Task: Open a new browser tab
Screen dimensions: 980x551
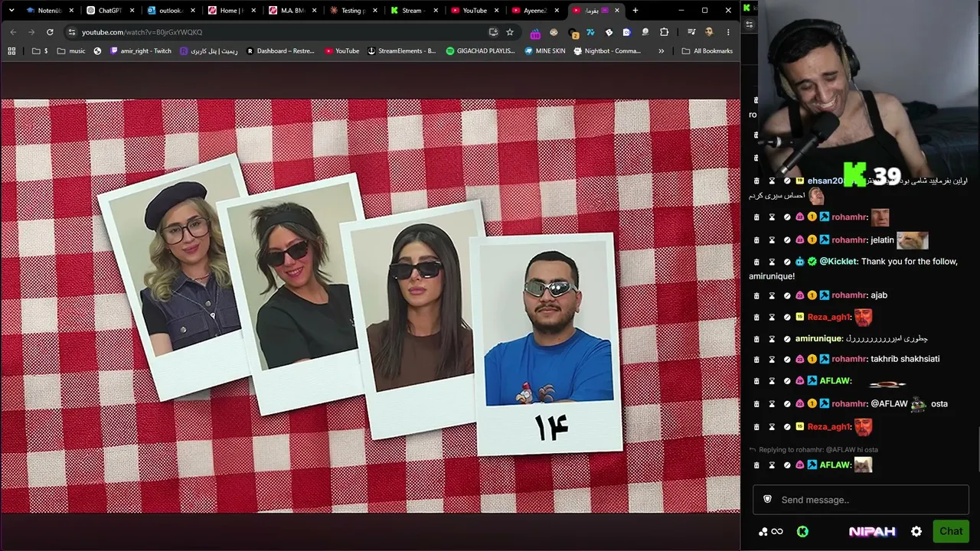Action: point(635,11)
